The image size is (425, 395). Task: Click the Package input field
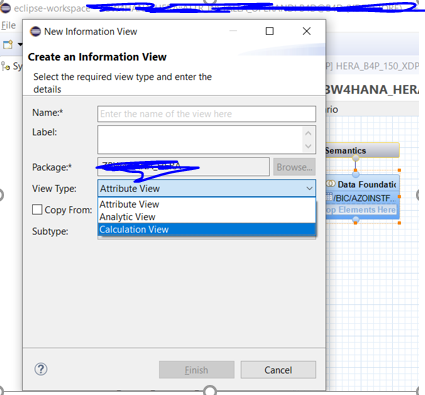tap(183, 167)
